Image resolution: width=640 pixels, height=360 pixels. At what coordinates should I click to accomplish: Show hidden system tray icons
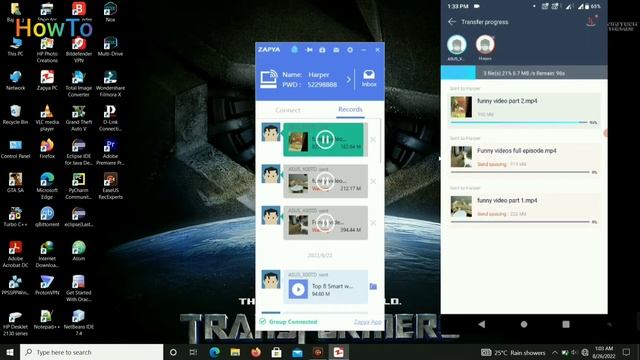point(555,352)
